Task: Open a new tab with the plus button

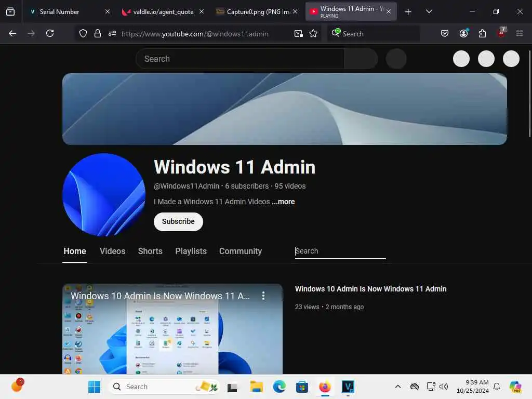Action: 408,12
